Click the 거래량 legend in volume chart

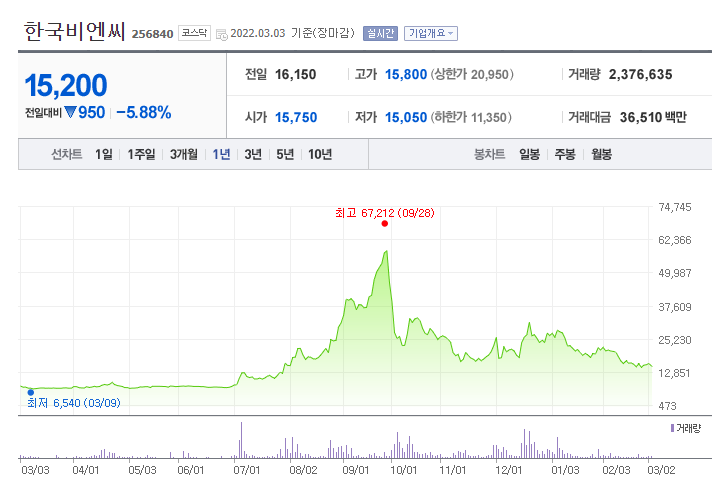686,428
